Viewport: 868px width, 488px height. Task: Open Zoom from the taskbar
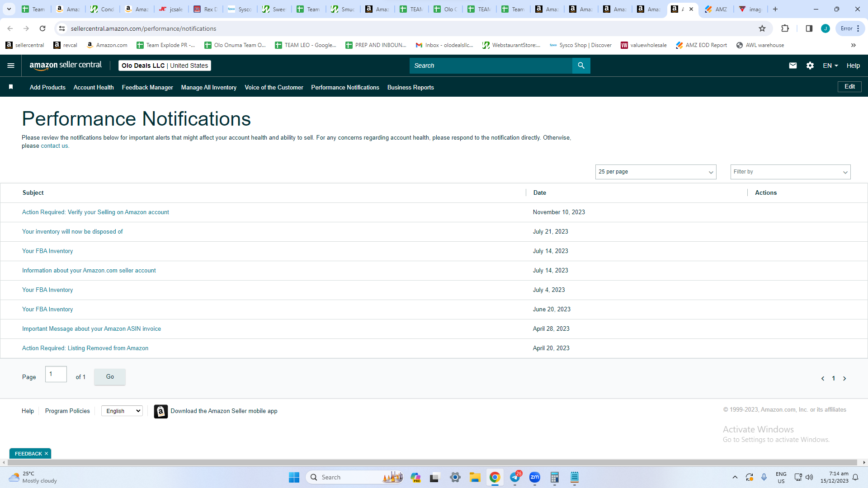535,477
